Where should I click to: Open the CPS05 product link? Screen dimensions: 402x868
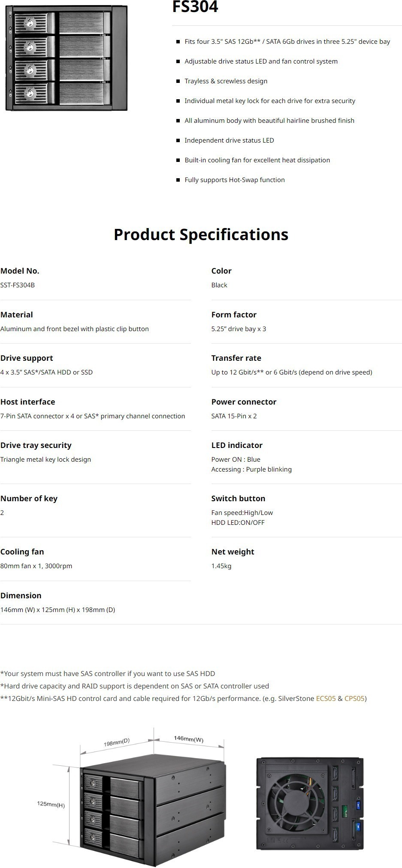pyautogui.click(x=354, y=698)
